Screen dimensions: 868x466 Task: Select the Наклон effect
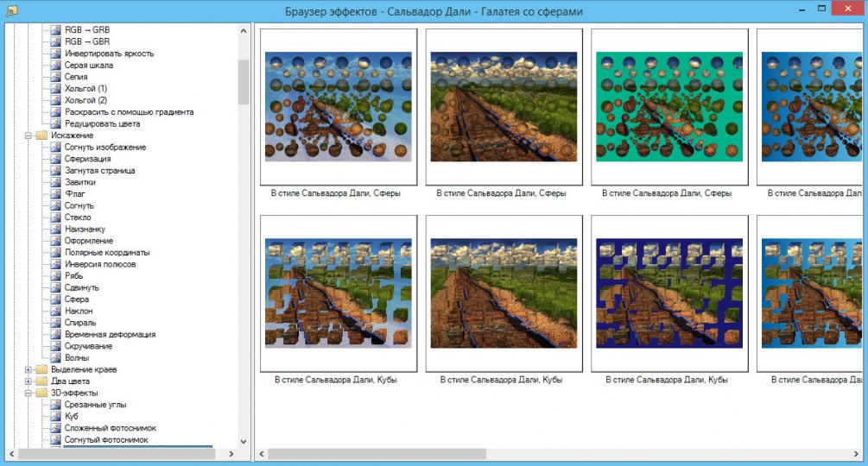(79, 312)
